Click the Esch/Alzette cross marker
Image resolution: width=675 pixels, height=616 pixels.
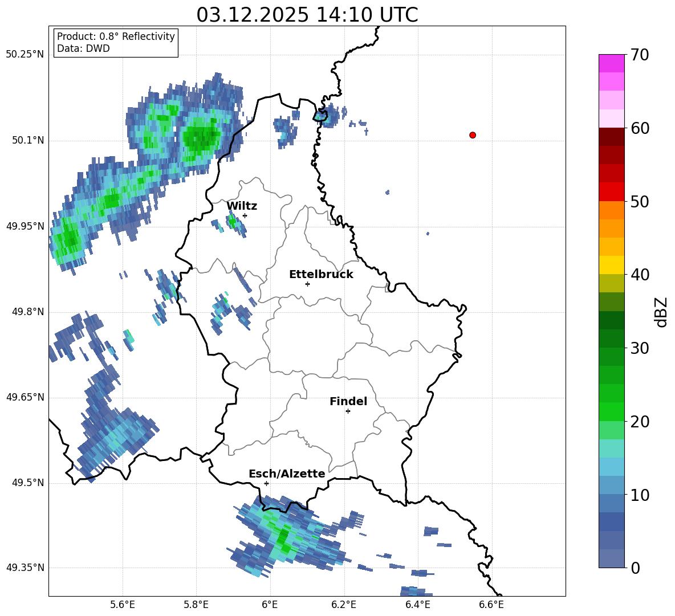[266, 483]
